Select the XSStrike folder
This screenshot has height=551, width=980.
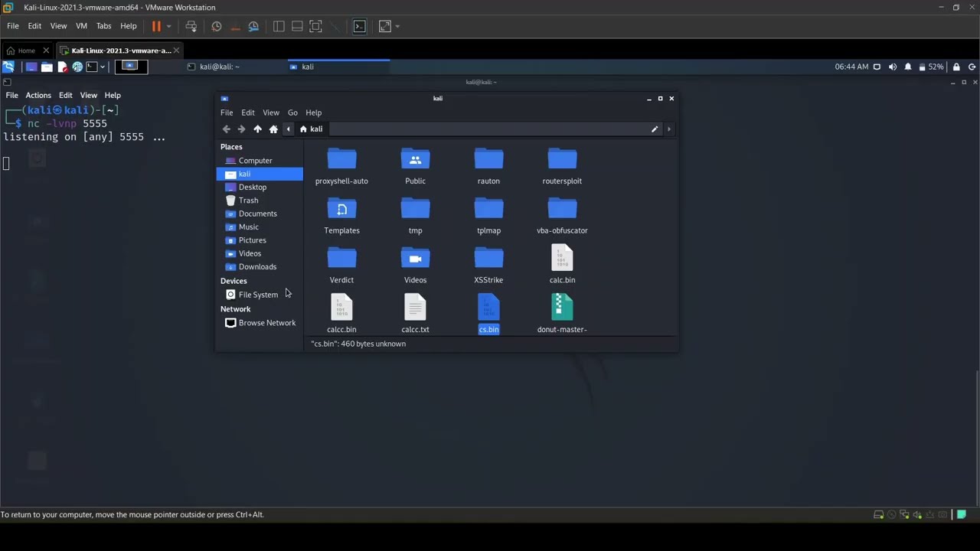(488, 266)
